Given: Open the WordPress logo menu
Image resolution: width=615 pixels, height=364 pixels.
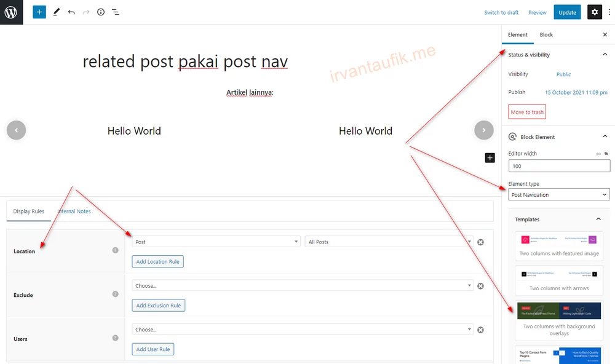Looking at the screenshot, I should pos(11,12).
